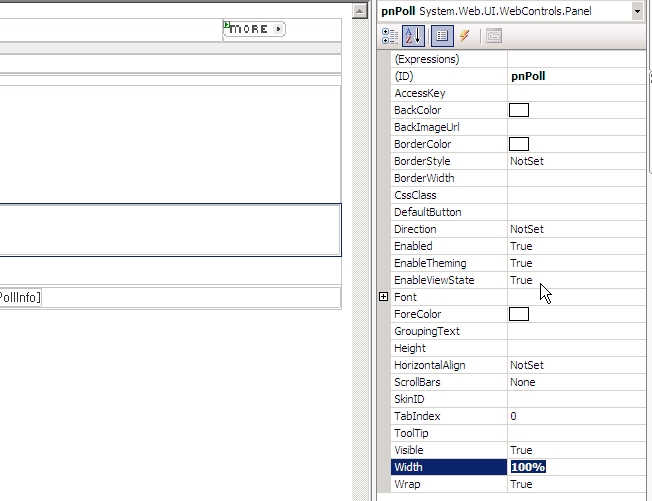
Task: Click the Enabled True value
Action: click(x=521, y=247)
